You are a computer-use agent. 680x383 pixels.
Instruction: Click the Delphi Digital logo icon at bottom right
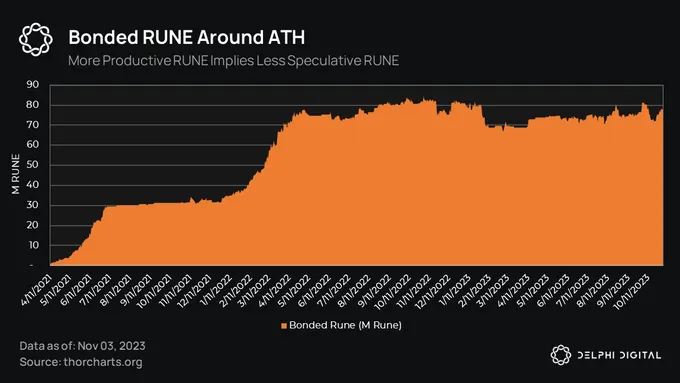point(561,355)
